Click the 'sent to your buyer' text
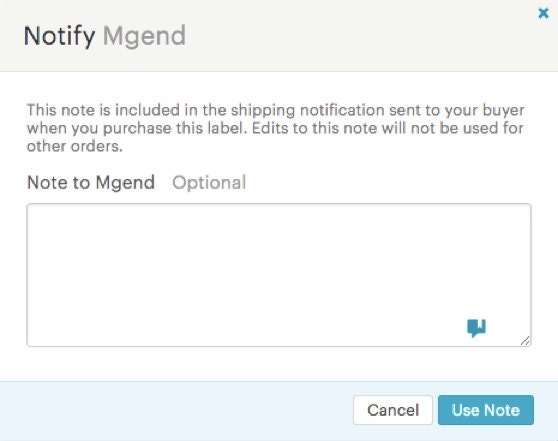558x441 pixels. 457,110
